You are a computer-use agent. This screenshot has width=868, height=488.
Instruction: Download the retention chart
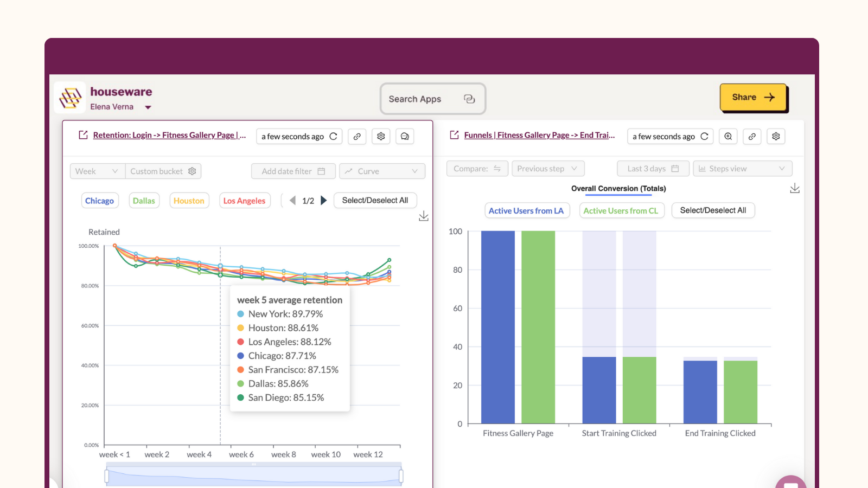tap(424, 215)
